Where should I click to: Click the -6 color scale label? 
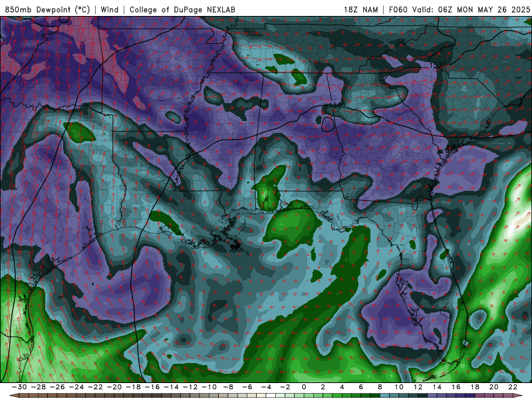pyautogui.click(x=247, y=387)
